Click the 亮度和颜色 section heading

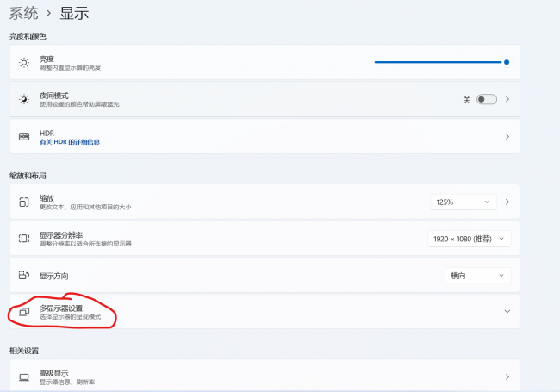tap(28, 36)
